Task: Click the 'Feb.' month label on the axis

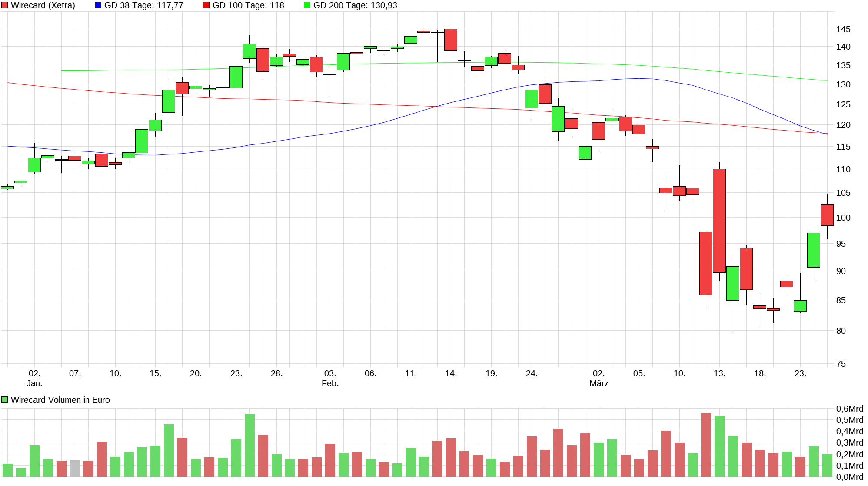Action: point(330,383)
